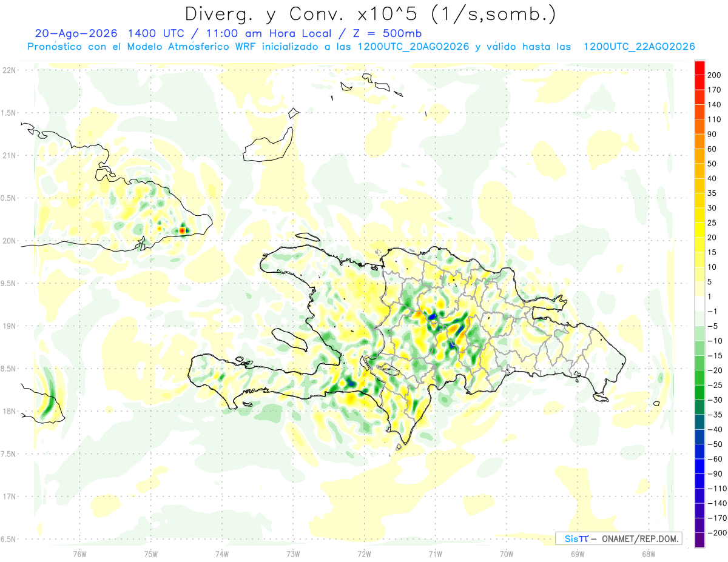Click the '20N' latitude label
Viewport: 728px width, 562px height.
click(x=8, y=241)
